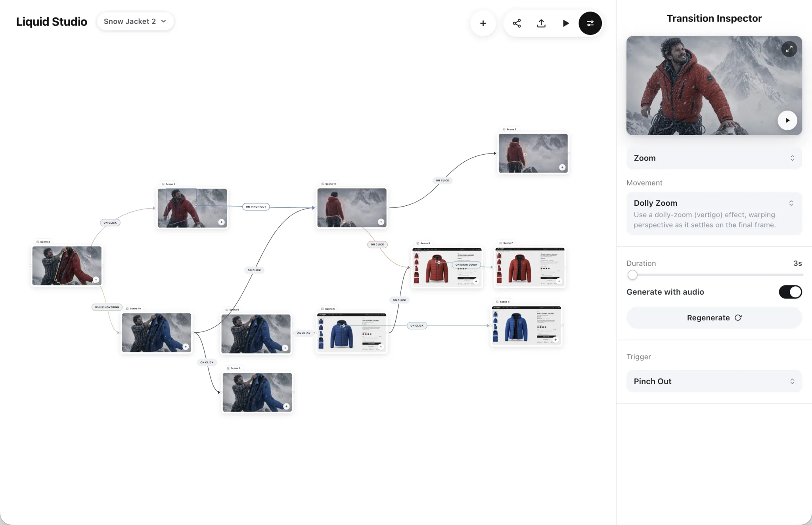Open the Zoom transition type dropdown
The image size is (812, 525).
click(714, 158)
